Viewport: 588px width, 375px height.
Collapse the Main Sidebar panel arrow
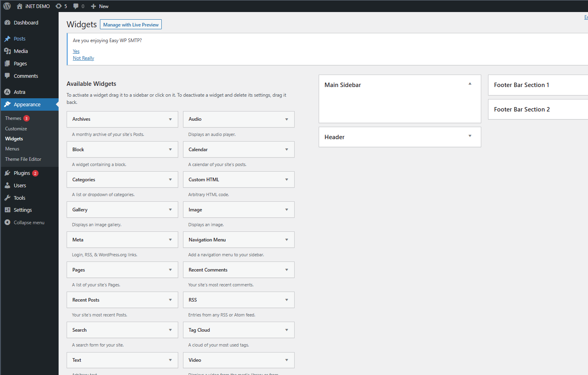[x=470, y=84]
